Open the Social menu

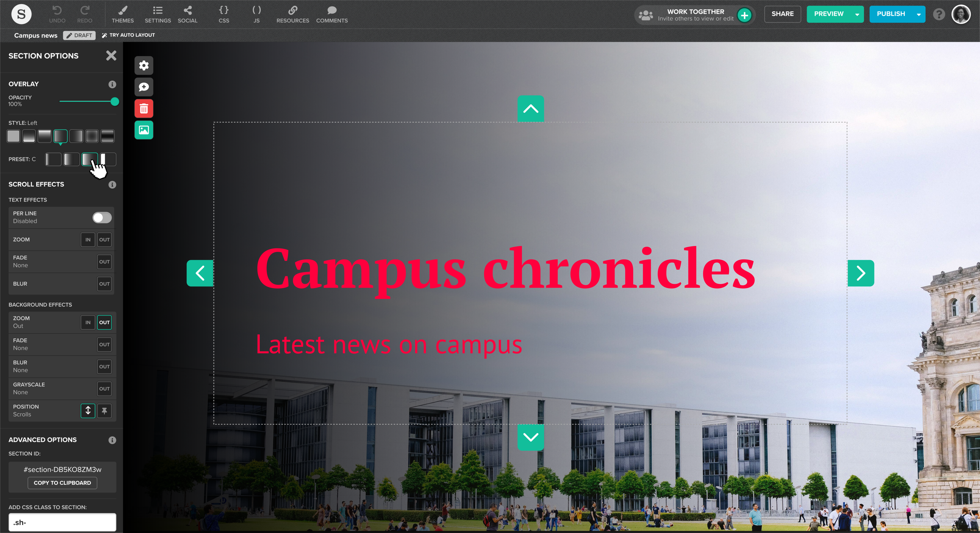[187, 14]
